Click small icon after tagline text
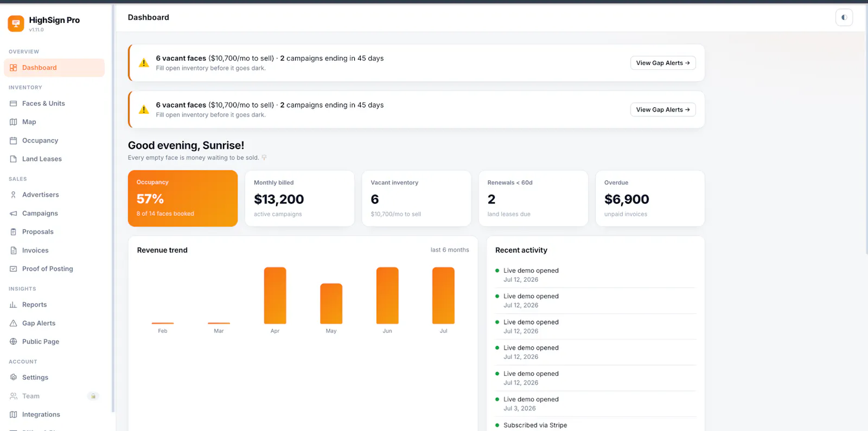This screenshot has height=431, width=868. (264, 158)
